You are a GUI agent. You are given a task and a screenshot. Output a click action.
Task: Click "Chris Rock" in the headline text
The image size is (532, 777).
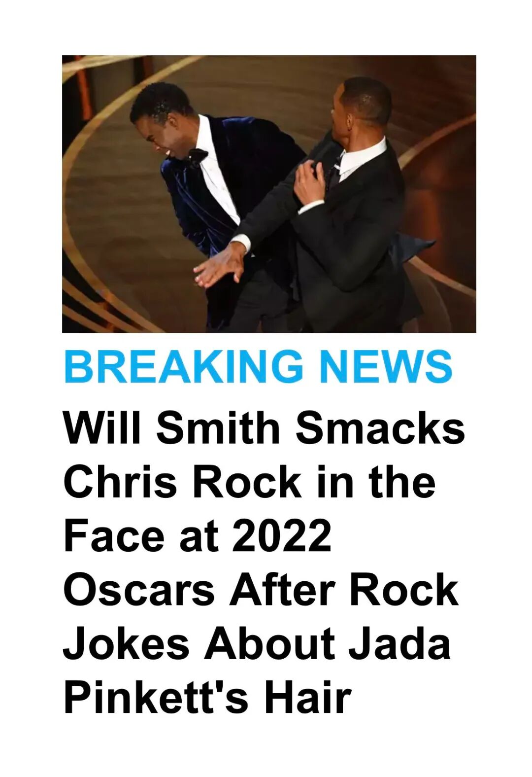tap(182, 481)
